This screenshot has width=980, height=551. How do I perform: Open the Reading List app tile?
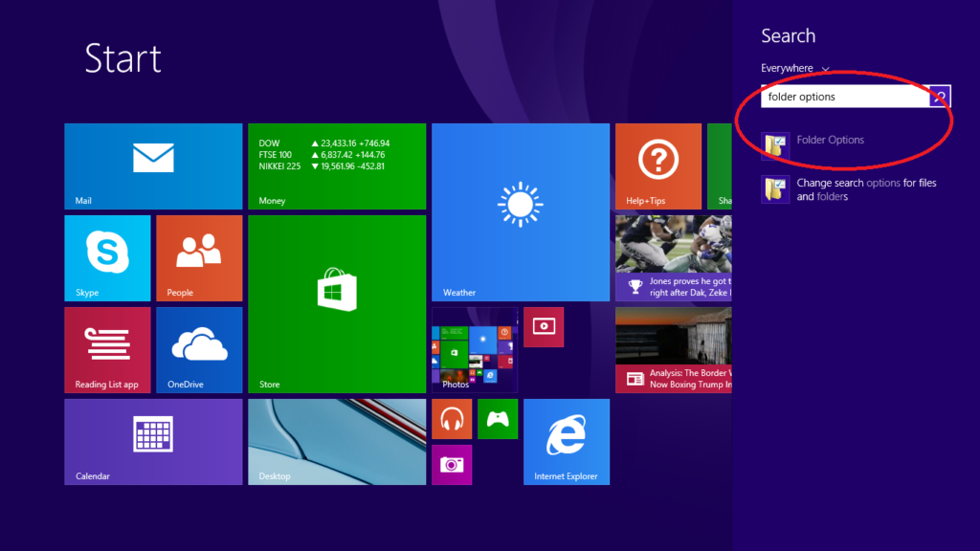107,350
